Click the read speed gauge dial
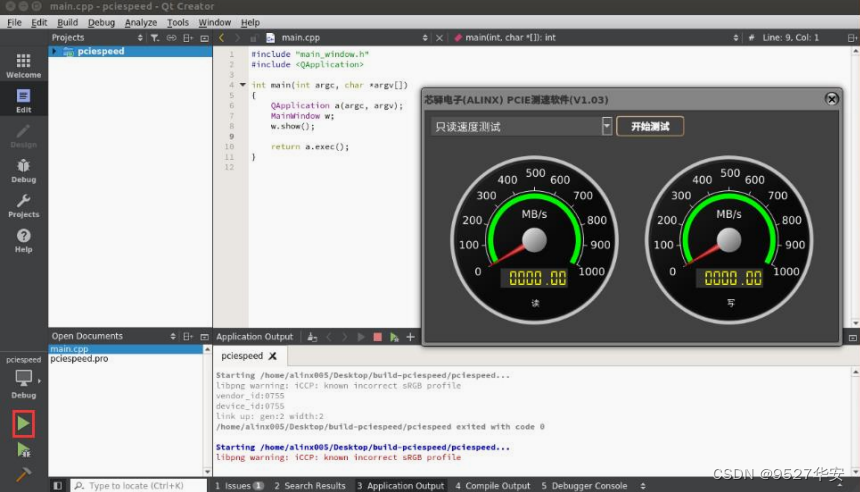Screen dimensions: 860x492 point(534,240)
